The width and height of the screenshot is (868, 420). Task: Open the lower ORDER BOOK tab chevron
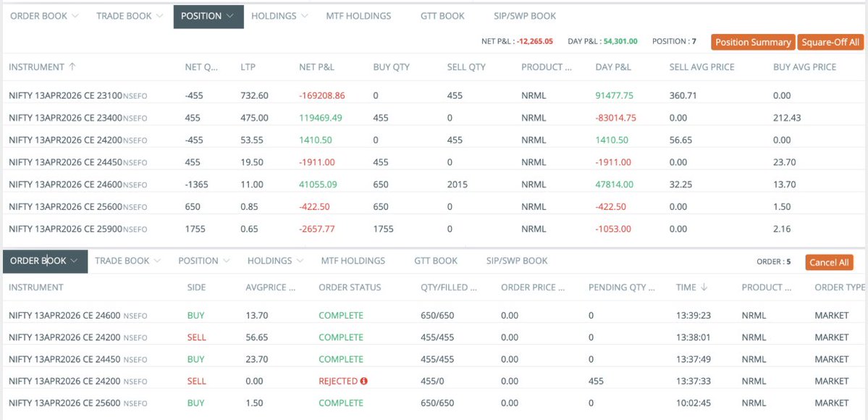point(74,261)
